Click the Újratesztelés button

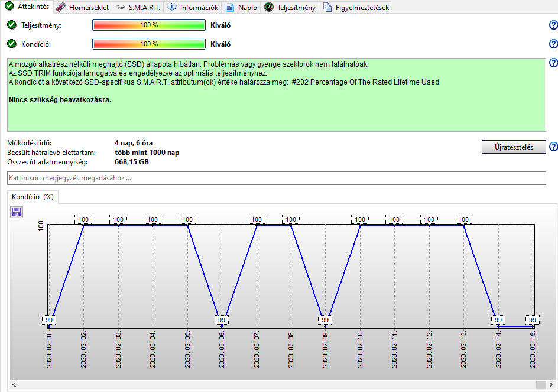tap(514, 147)
